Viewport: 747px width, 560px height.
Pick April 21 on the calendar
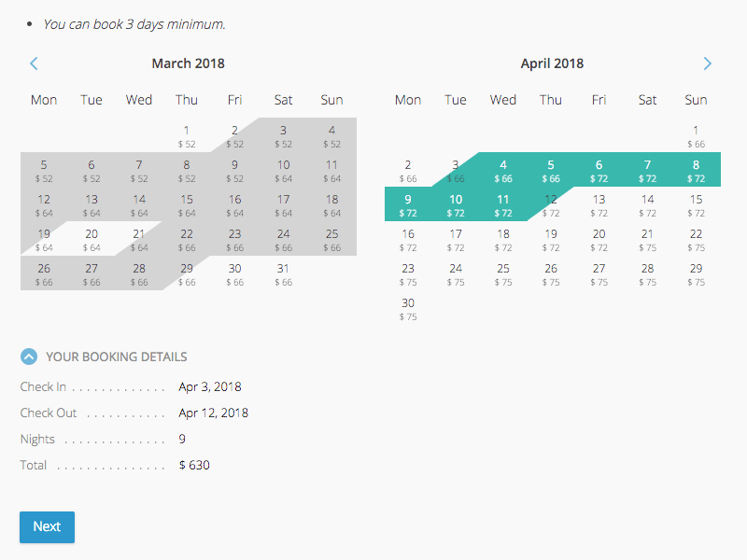[647, 240]
